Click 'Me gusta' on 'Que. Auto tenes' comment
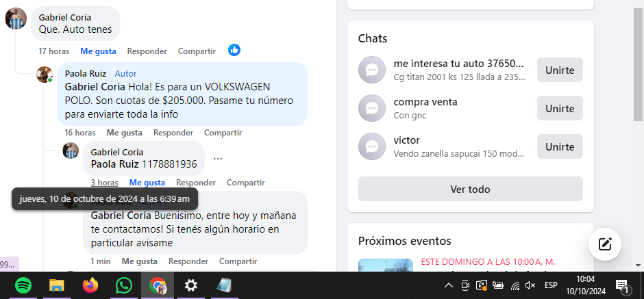Viewport: 644px width, 299px height. [98, 51]
